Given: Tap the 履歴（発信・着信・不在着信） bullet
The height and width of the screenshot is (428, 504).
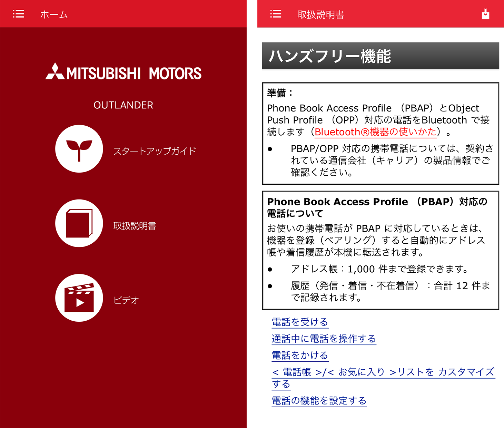Looking at the screenshot, I should click(x=390, y=291).
